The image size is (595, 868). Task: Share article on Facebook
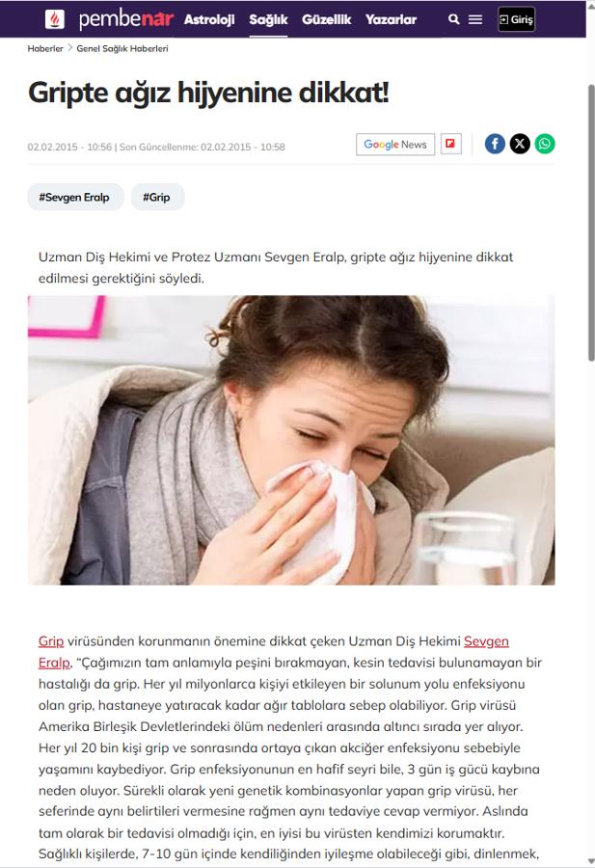click(495, 144)
